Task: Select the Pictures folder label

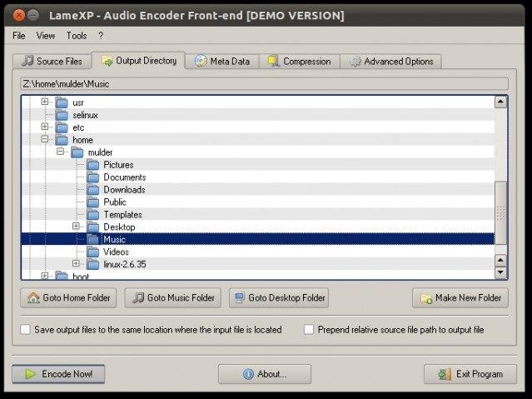Action: coord(118,165)
